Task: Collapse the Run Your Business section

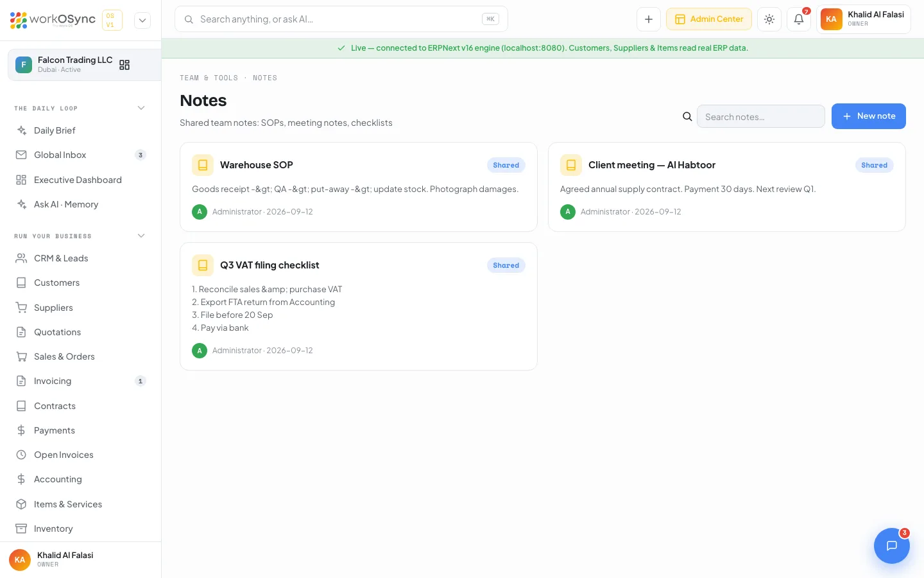Action: coord(141,236)
